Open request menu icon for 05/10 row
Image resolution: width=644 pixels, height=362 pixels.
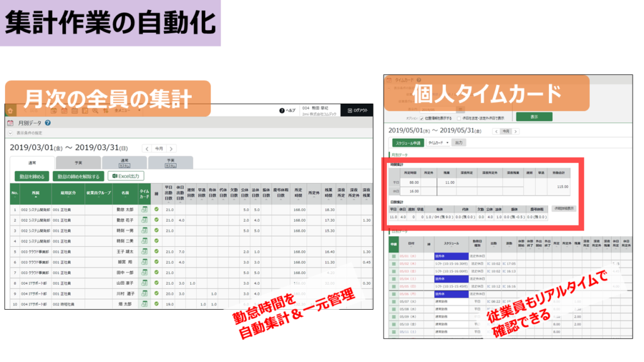pyautogui.click(x=394, y=324)
